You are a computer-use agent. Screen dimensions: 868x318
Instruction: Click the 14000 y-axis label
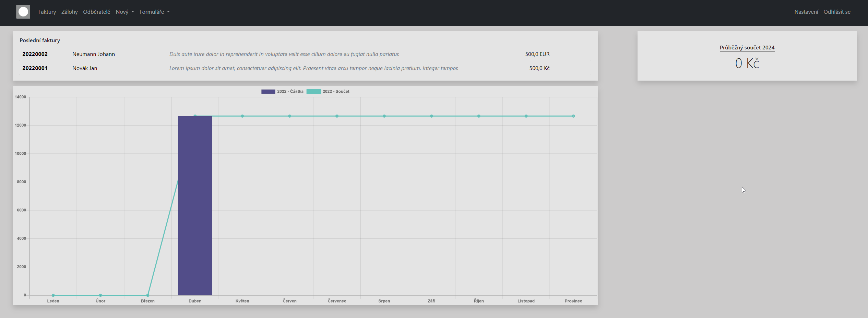20,97
